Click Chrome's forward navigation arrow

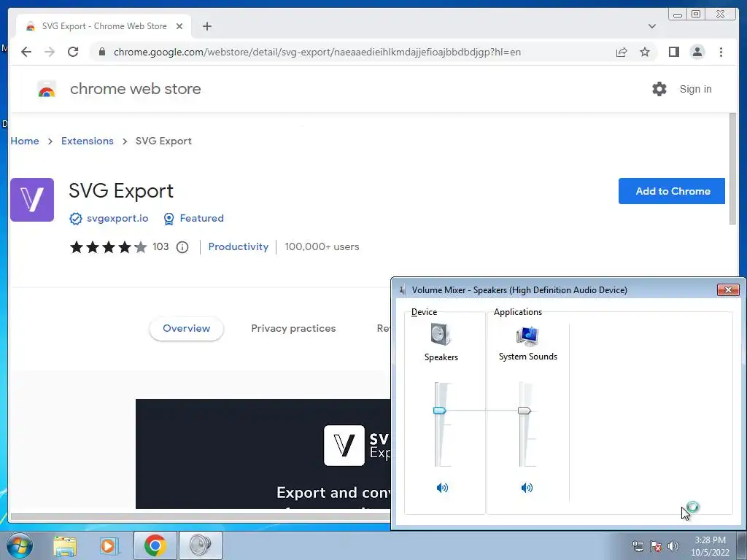click(50, 52)
